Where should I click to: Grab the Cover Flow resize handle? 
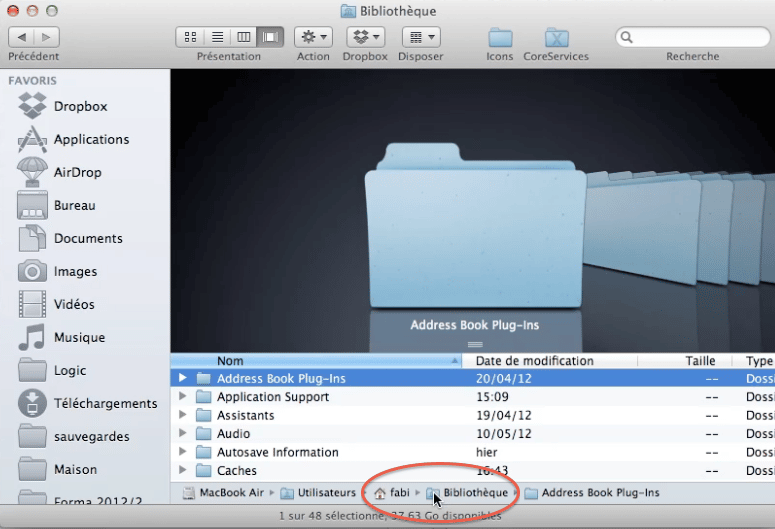475,345
